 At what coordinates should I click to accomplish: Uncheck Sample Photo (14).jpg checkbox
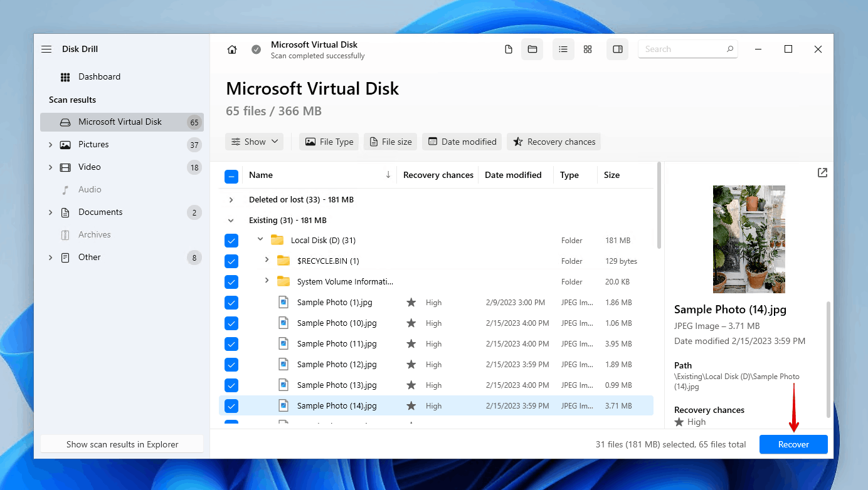click(x=231, y=406)
